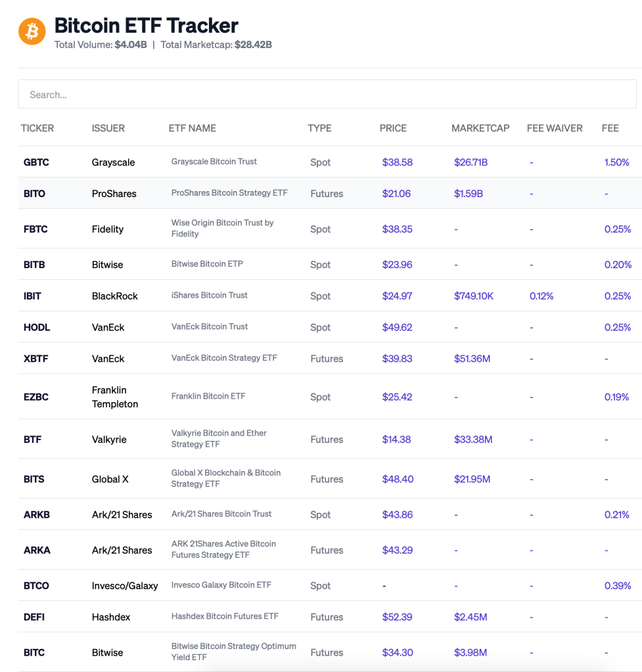Click ARKB's 0.21% fee link
Image resolution: width=642 pixels, height=672 pixels.
pos(616,514)
